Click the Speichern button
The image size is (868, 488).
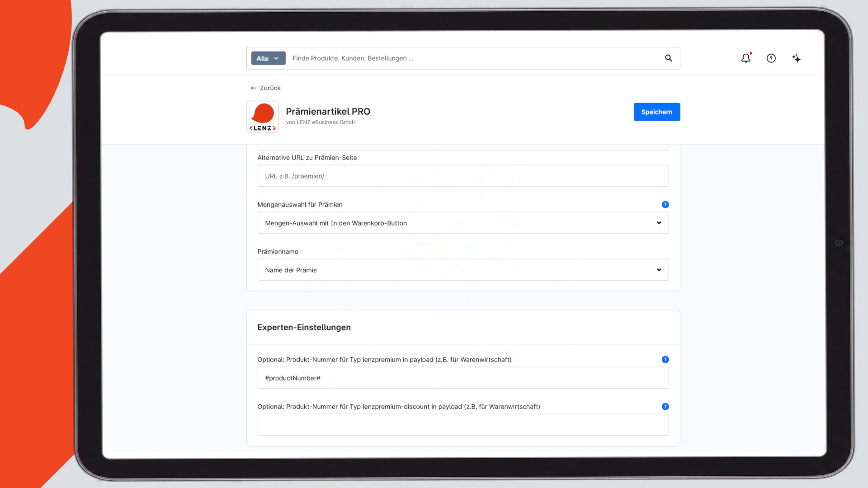[657, 112]
